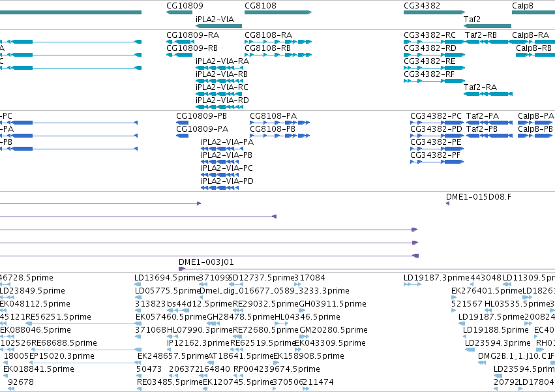This screenshot has height=392, width=555.
Task: Select EST Dmel_dig_016677_0589_3233.3prime
Action: 275,291
